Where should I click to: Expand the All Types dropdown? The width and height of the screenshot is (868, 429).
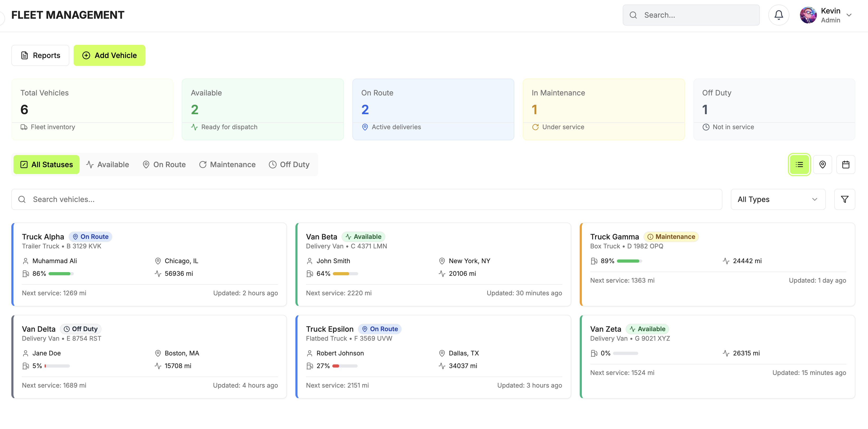[x=778, y=199]
